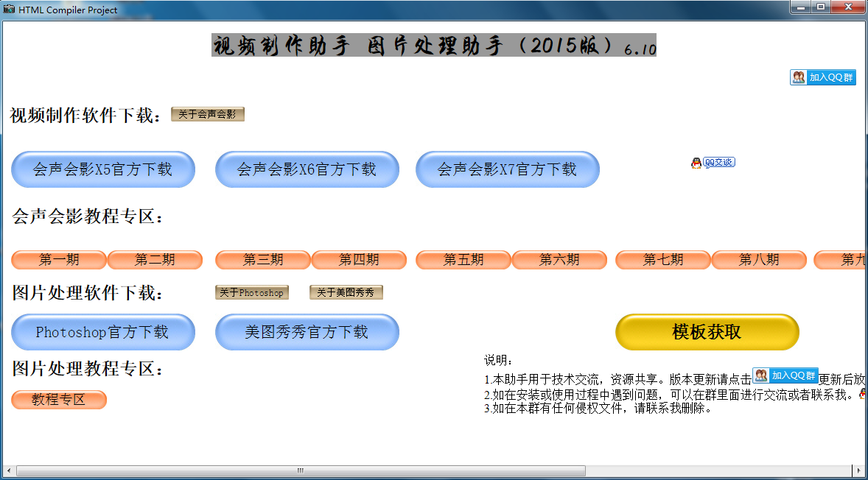Screen dimensions: 868x480
Task: Download 会声会影X6官方下载
Action: tap(307, 169)
